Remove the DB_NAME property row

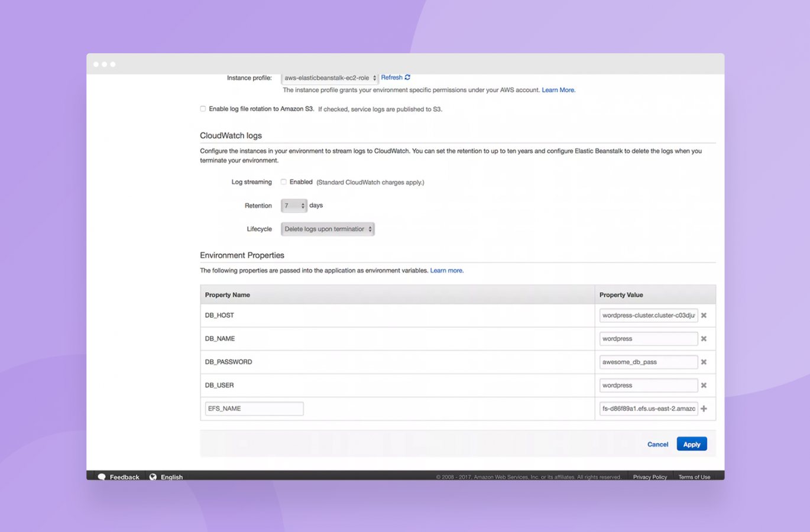(704, 339)
